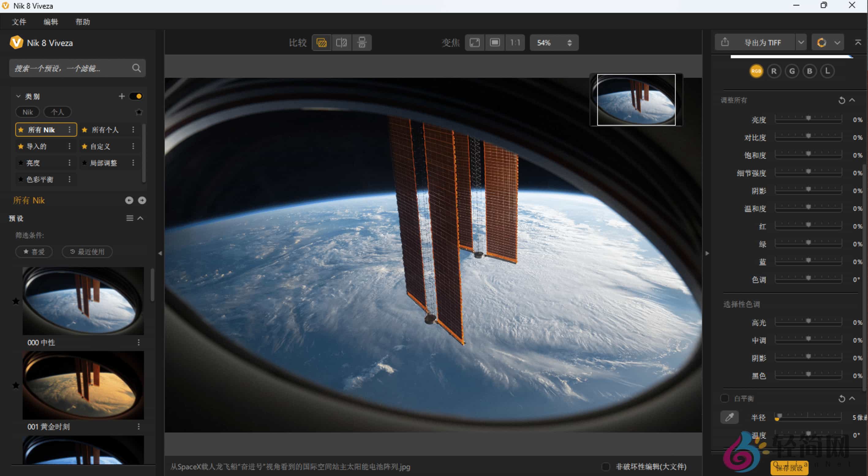
Task: Click the fit-to-screen zoom icon
Action: [x=475, y=43]
